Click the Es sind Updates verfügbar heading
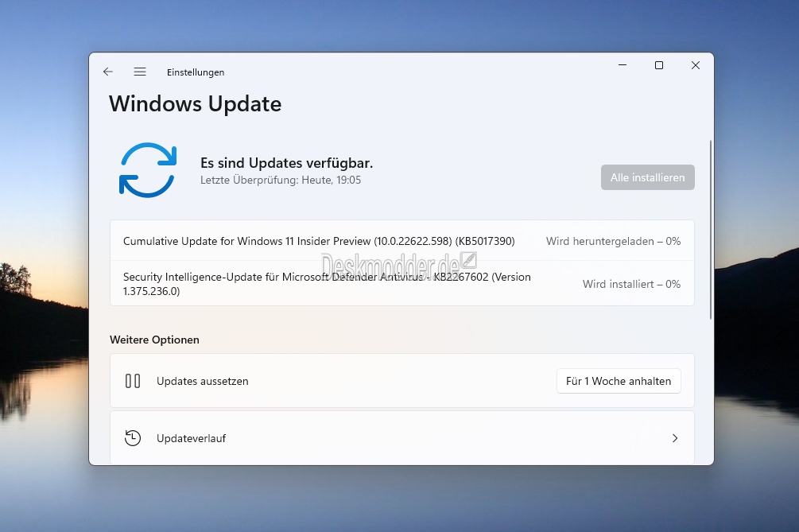This screenshot has height=532, width=799. click(x=286, y=163)
